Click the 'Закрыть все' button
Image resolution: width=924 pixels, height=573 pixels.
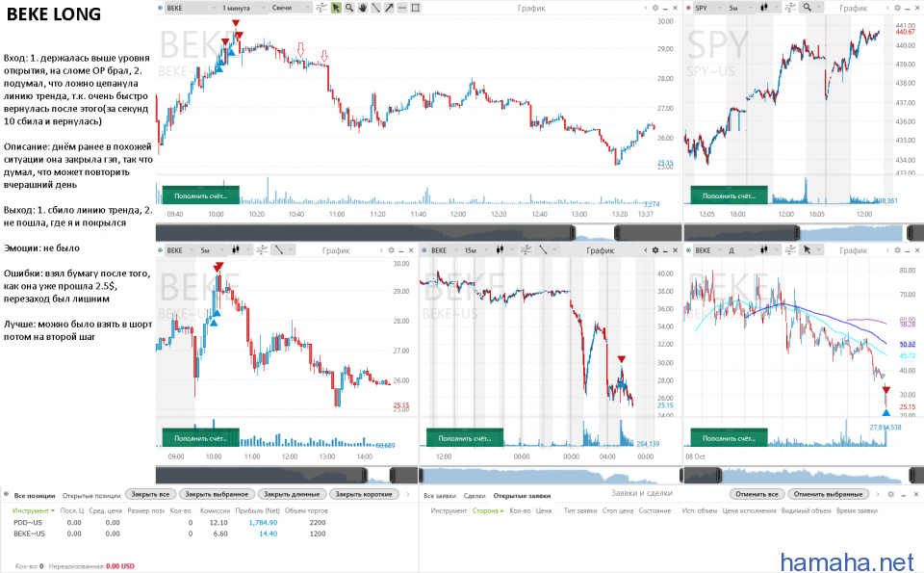[150, 494]
